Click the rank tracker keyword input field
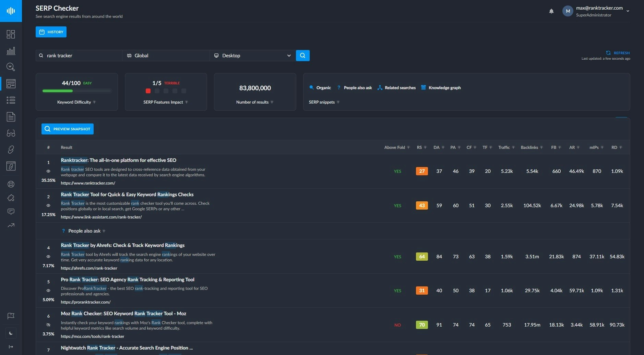Screen dimensions: 644x355 pos(79,56)
